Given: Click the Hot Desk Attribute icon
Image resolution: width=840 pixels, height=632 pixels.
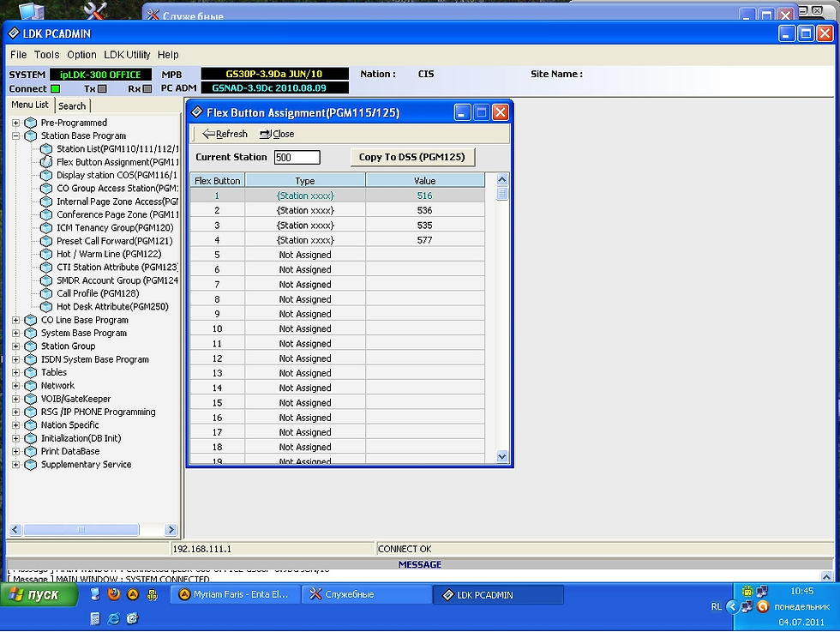Looking at the screenshot, I should [46, 307].
